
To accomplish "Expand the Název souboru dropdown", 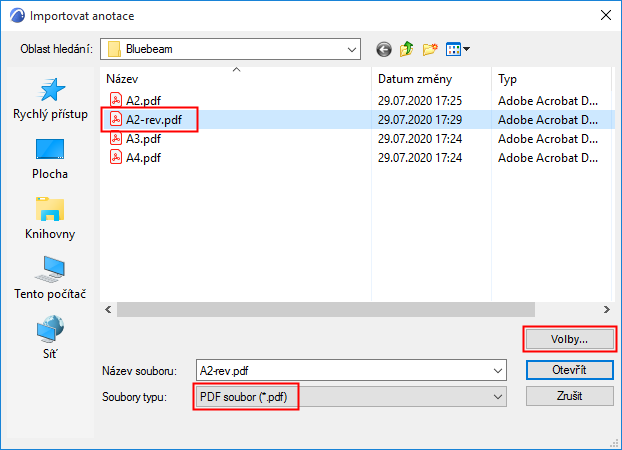I will 498,370.
